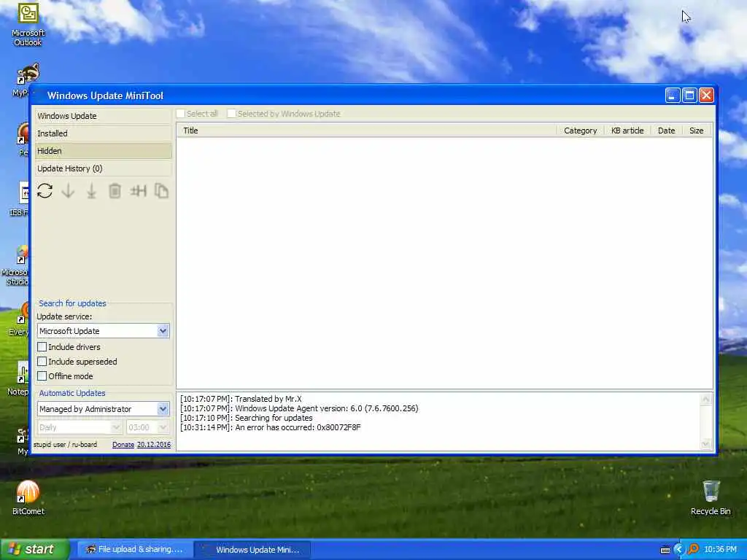The height and width of the screenshot is (560, 747).
Task: Sort by Category column header
Action: [580, 131]
